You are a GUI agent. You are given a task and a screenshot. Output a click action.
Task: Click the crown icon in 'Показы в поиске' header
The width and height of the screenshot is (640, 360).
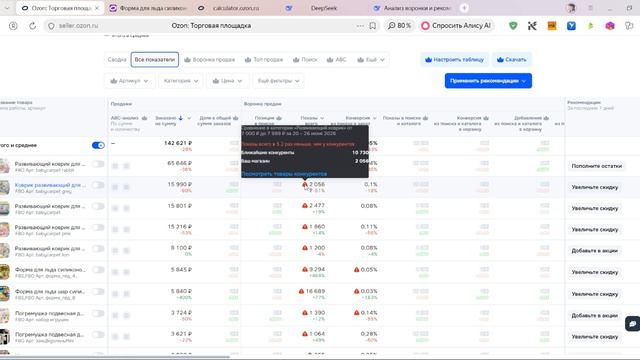[x=425, y=118]
